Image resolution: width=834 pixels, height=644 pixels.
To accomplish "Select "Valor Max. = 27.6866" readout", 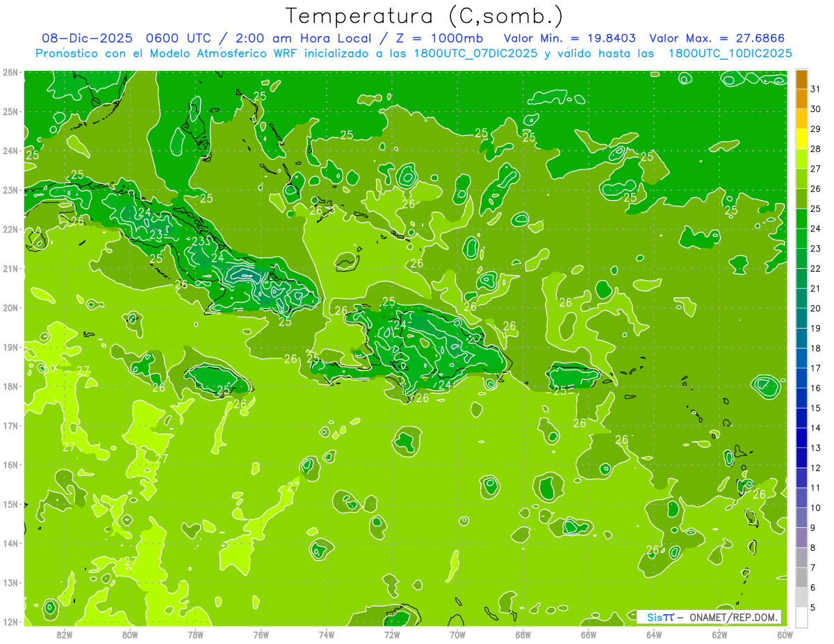I will (717, 38).
